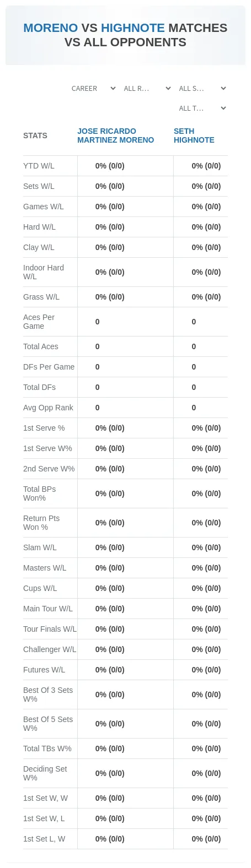Image resolution: width=251 pixels, height=868 pixels.
Task: Select the Indoor Hard W/L row label
Action: pos(44,272)
